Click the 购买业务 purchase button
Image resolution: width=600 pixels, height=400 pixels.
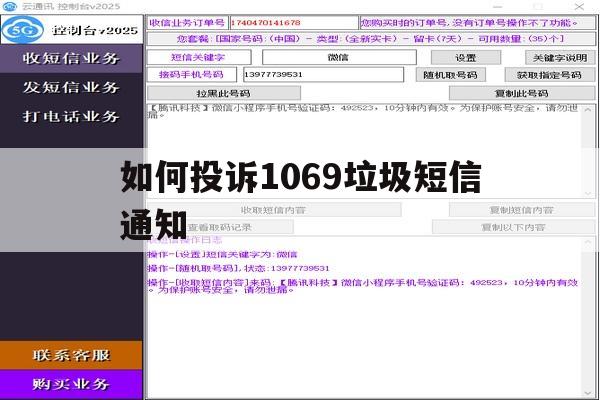[x=71, y=384]
